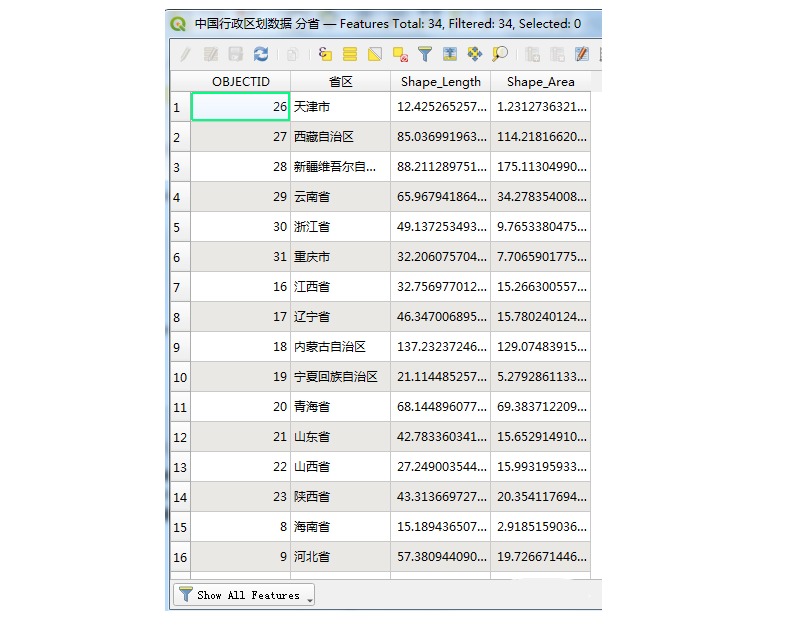Reload the attribute table
Image resolution: width=791 pixels, height=634 pixels.
261,54
